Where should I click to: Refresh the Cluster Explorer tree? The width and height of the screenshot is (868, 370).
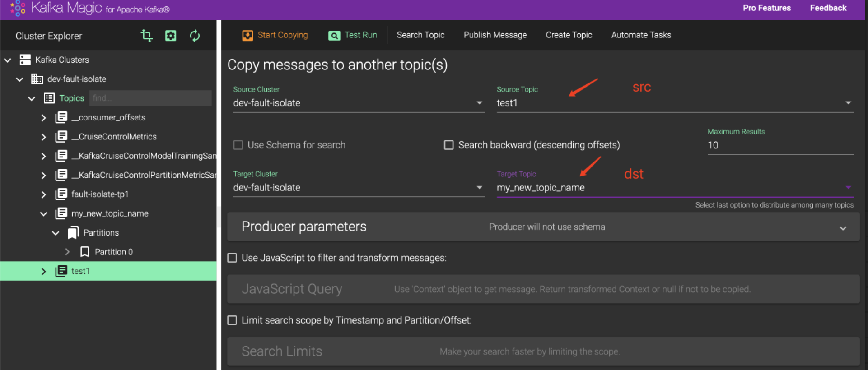coord(195,36)
